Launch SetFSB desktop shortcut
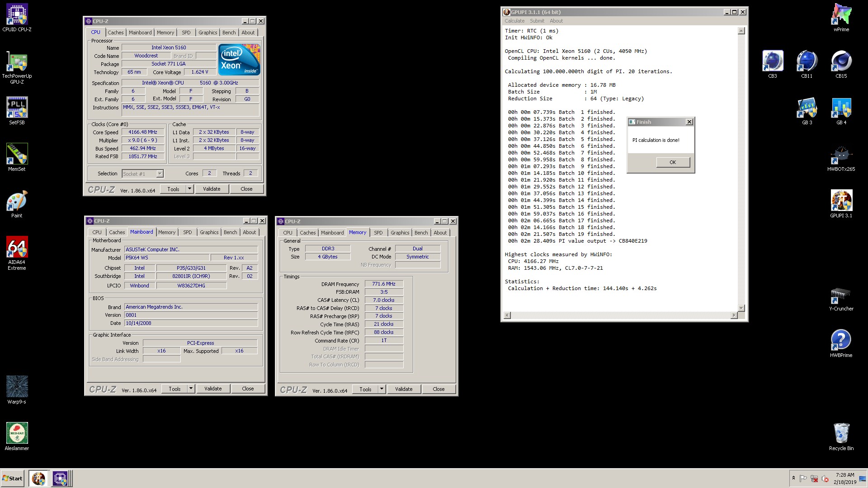 point(17,111)
